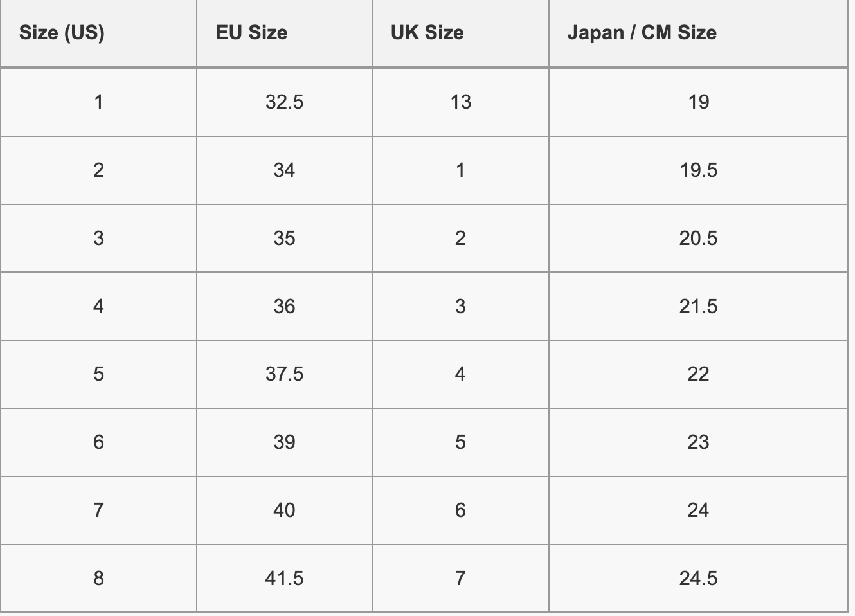Viewport: 855px width, 616px height.
Task: Select the 19.5 CM size cell
Action: click(698, 170)
